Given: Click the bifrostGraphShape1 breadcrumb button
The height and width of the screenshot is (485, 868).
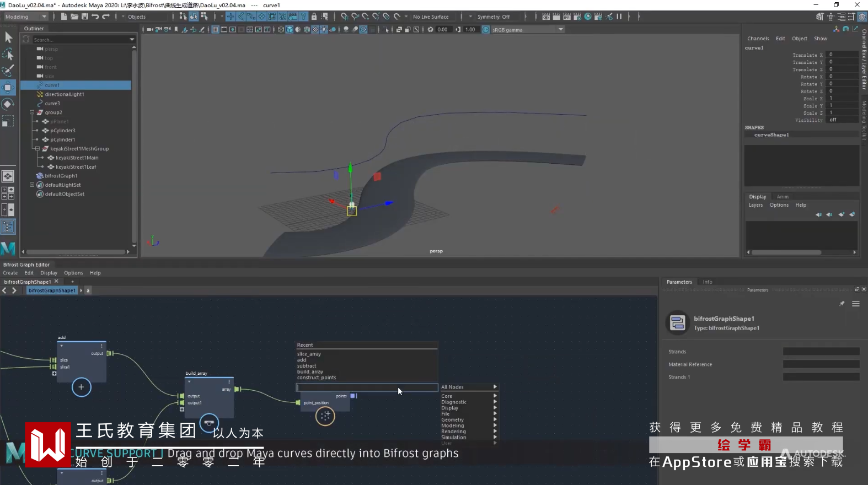Looking at the screenshot, I should point(52,290).
